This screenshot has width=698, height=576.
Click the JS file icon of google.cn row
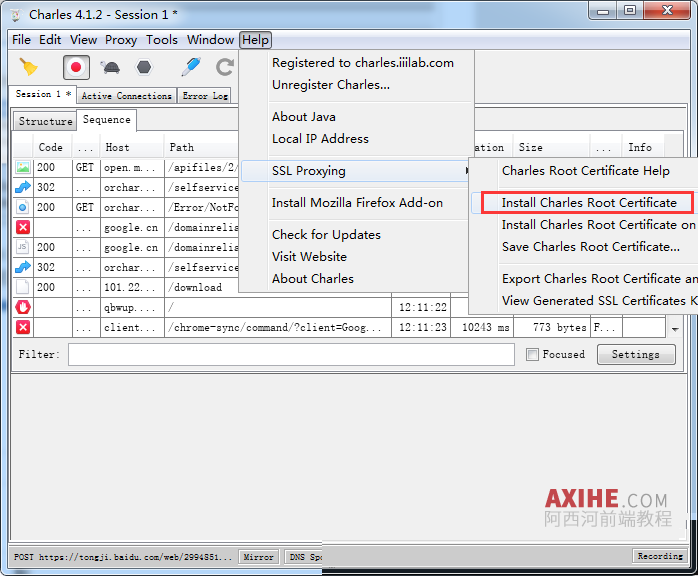coord(23,247)
